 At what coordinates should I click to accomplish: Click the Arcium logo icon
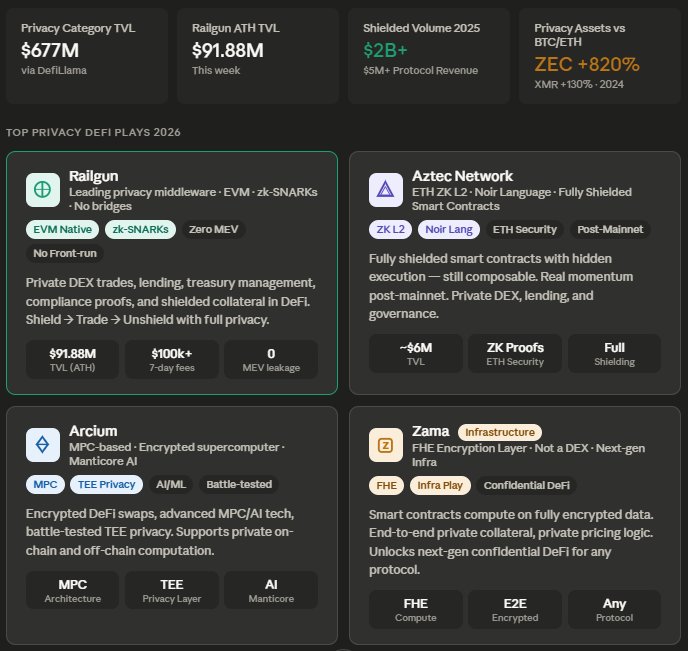[x=43, y=445]
